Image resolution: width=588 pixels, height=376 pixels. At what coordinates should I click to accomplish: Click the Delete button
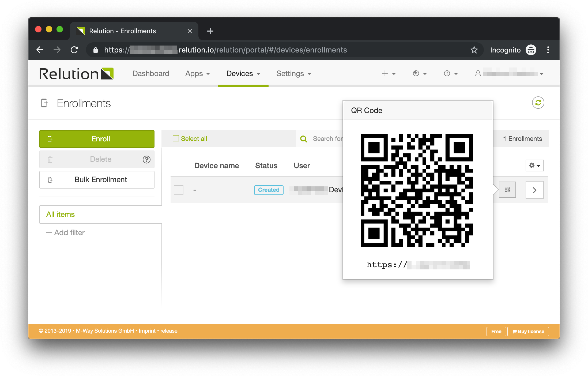point(97,159)
